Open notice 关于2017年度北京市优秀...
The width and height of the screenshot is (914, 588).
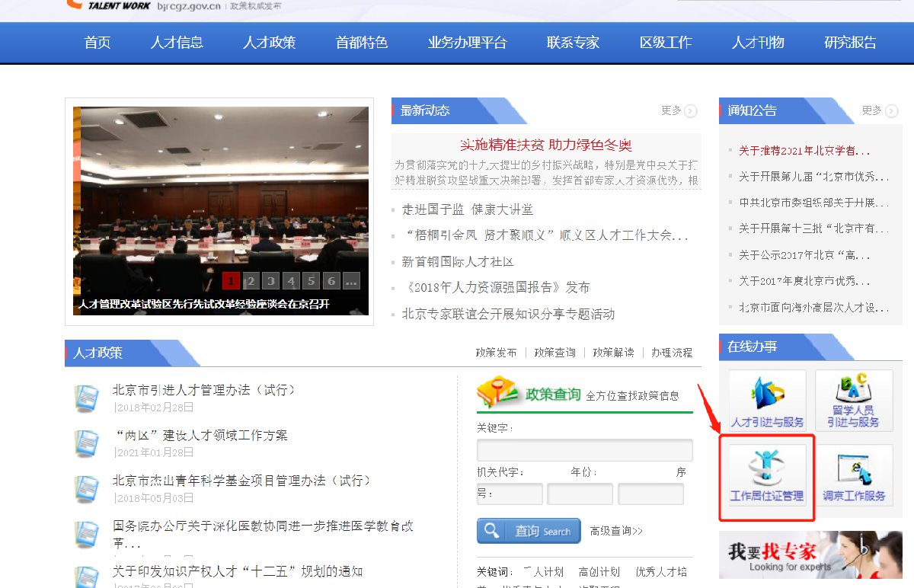pyautogui.click(x=804, y=281)
